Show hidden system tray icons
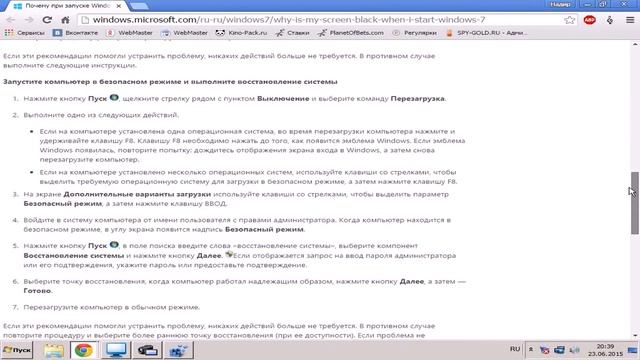 [x=531, y=350]
